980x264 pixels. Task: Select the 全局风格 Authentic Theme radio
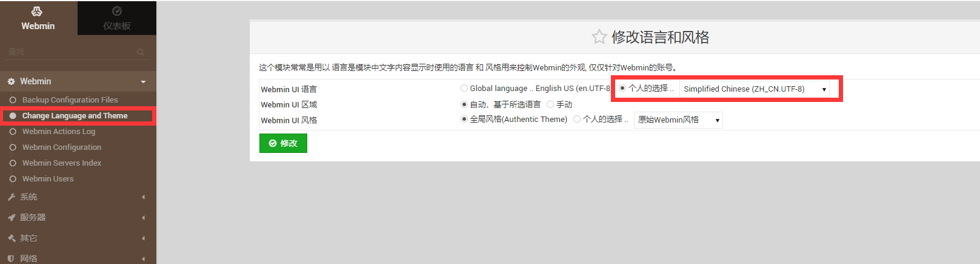click(x=464, y=119)
